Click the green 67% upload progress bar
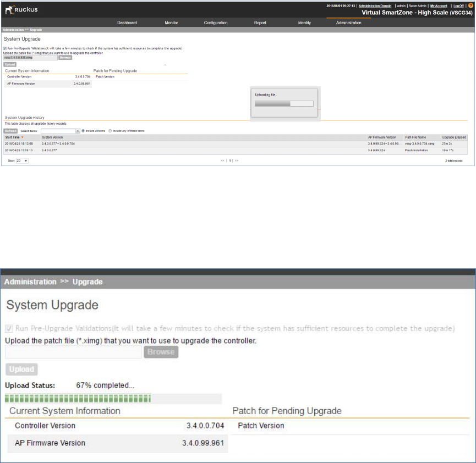This screenshot has width=476, height=463. [113, 398]
